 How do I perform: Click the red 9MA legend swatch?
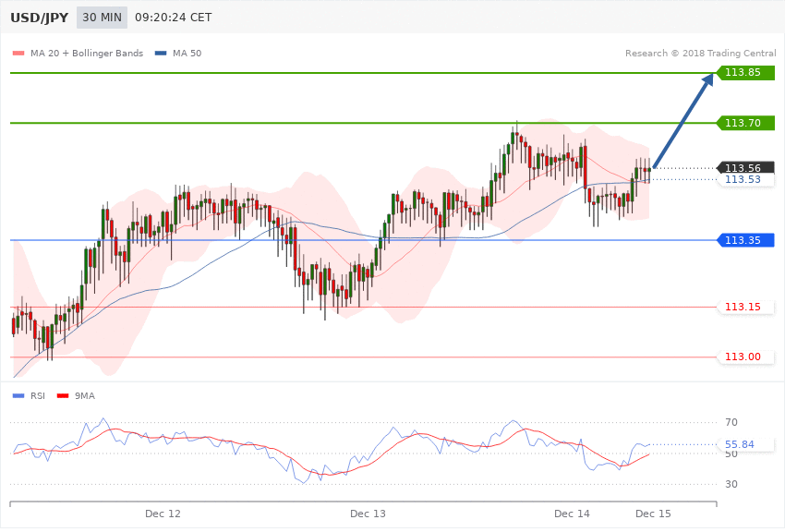click(63, 396)
